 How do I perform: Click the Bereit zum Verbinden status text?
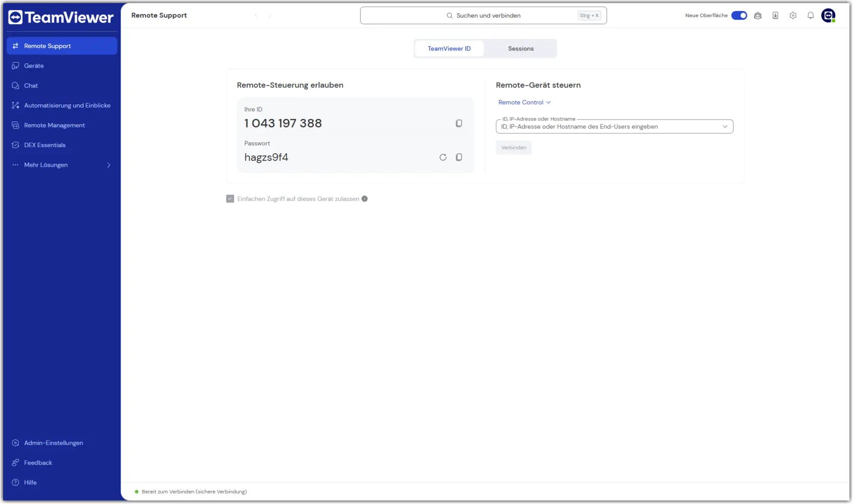pyautogui.click(x=194, y=492)
